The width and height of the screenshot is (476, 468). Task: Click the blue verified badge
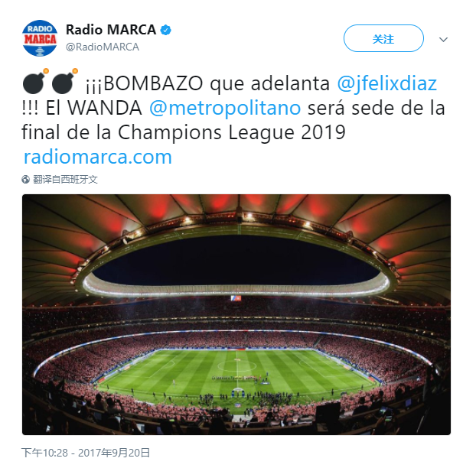166,30
